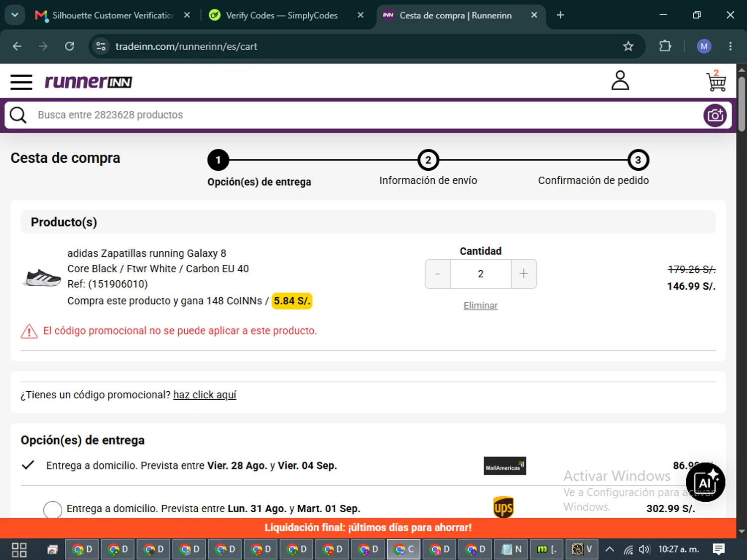Click the '302.99 S/.' UPS shipping price
The image size is (747, 560).
pyautogui.click(x=671, y=509)
